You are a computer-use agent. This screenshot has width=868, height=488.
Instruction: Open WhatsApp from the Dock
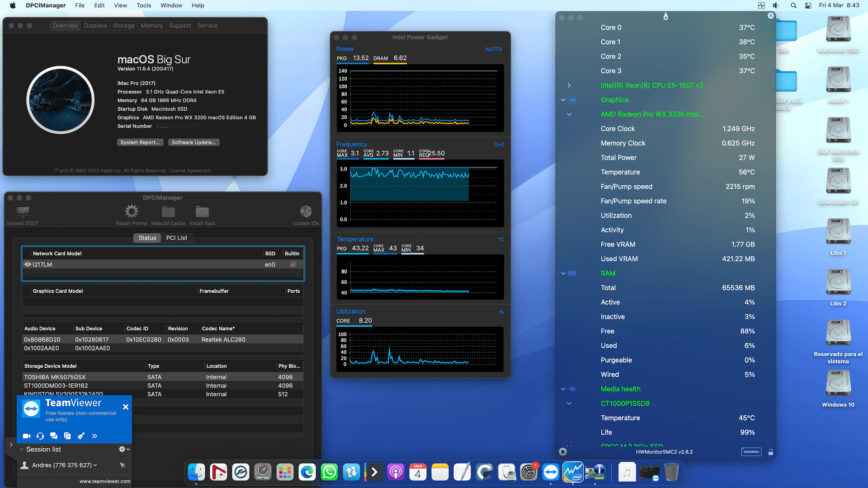pyautogui.click(x=330, y=473)
